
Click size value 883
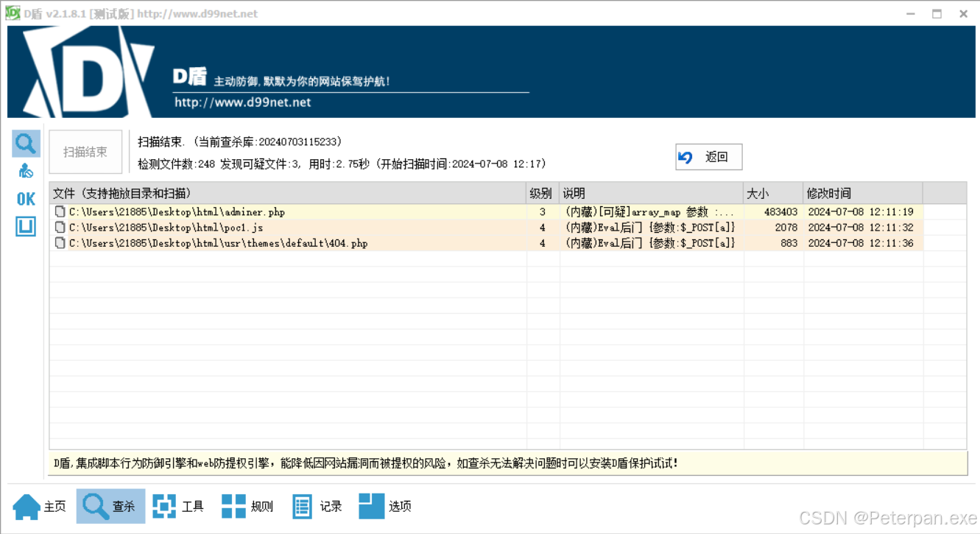coord(789,243)
